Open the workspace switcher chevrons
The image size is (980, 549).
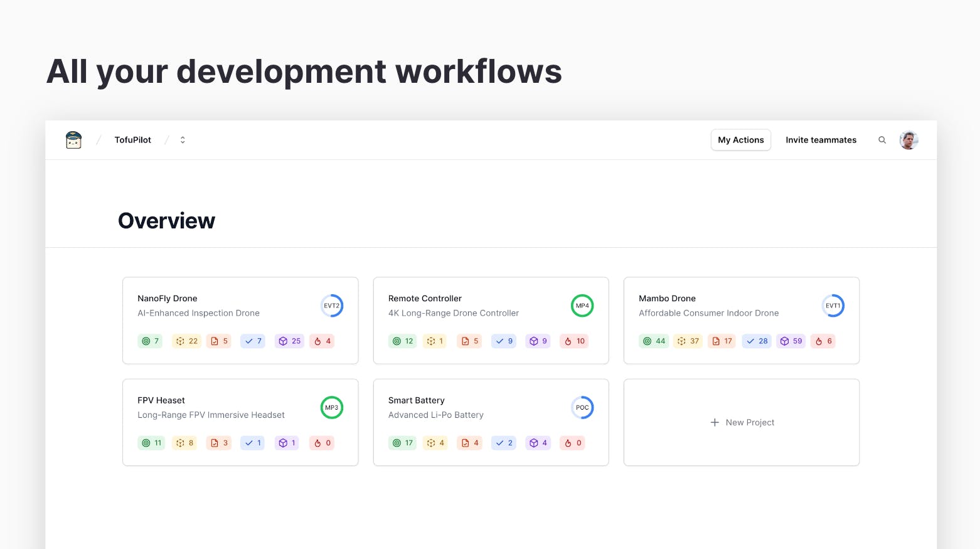coord(183,140)
